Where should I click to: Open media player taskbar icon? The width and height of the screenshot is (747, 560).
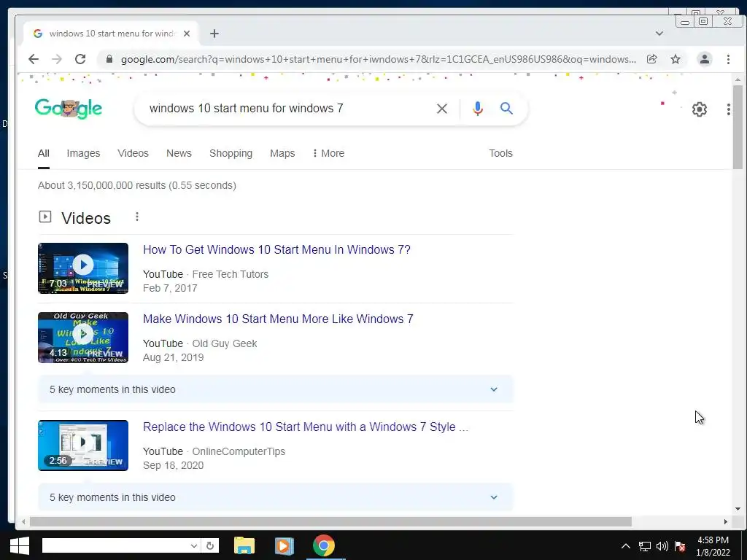click(x=284, y=545)
